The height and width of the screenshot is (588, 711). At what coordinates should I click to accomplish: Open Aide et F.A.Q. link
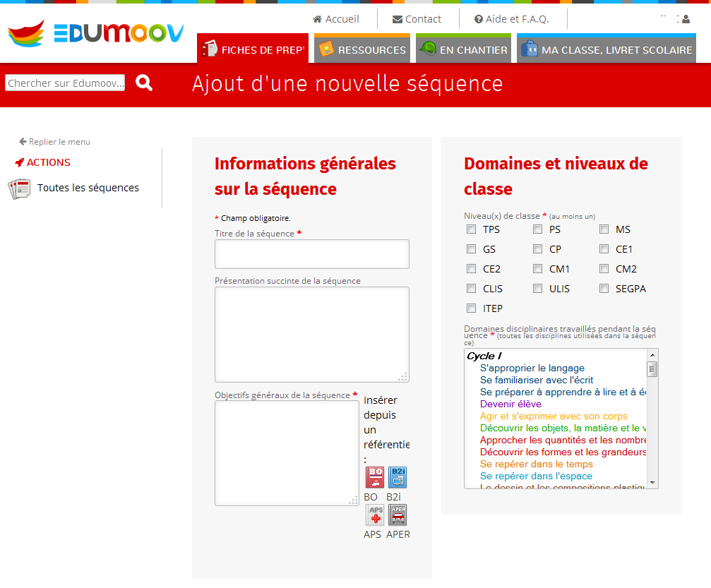[x=511, y=19]
